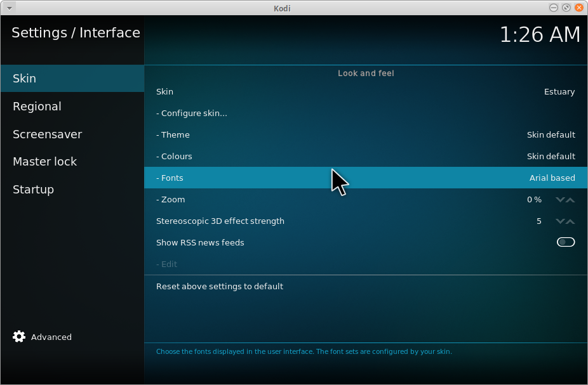Toggle Show RSS news feeds switch

[x=566, y=242]
